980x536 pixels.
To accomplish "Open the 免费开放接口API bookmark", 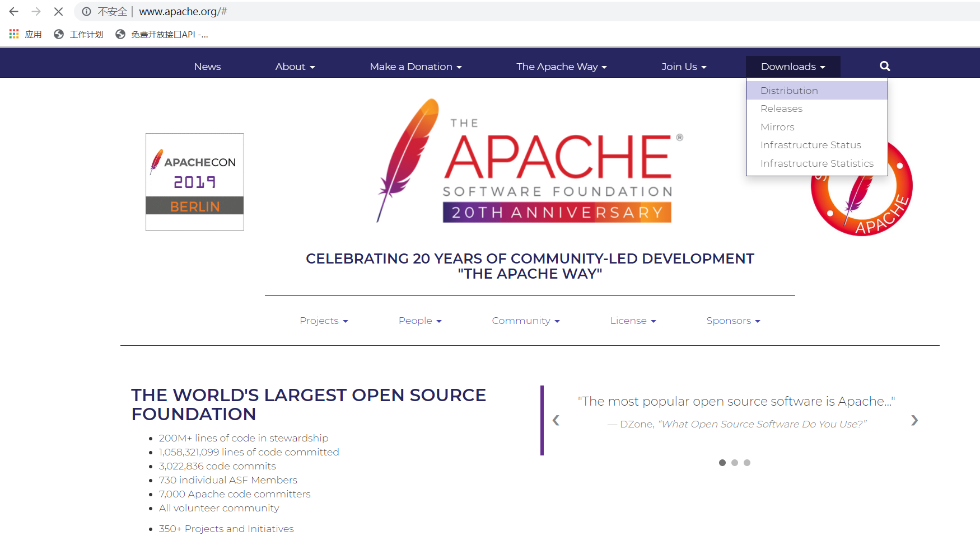I will (x=162, y=34).
